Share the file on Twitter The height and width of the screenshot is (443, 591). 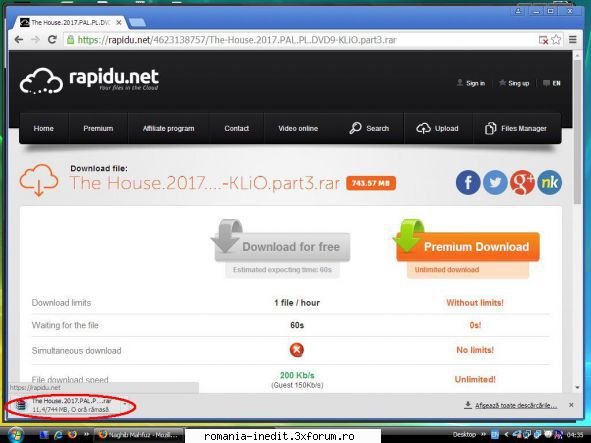pyautogui.click(x=495, y=182)
